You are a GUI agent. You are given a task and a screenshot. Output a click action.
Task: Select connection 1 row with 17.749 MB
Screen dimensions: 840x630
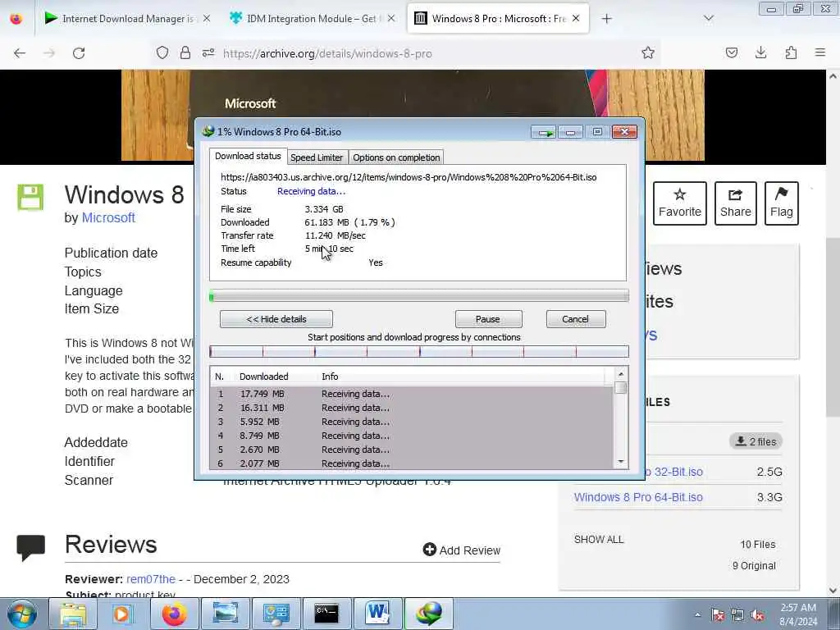point(412,394)
